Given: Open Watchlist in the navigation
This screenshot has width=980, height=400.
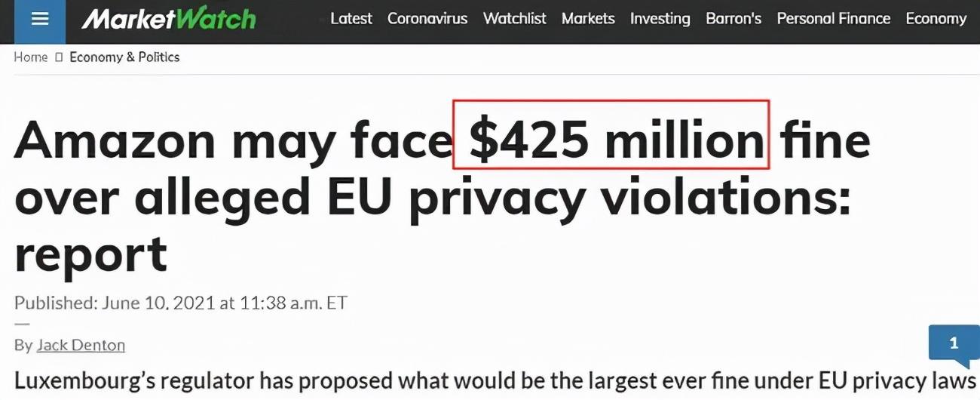Looking at the screenshot, I should pyautogui.click(x=515, y=19).
